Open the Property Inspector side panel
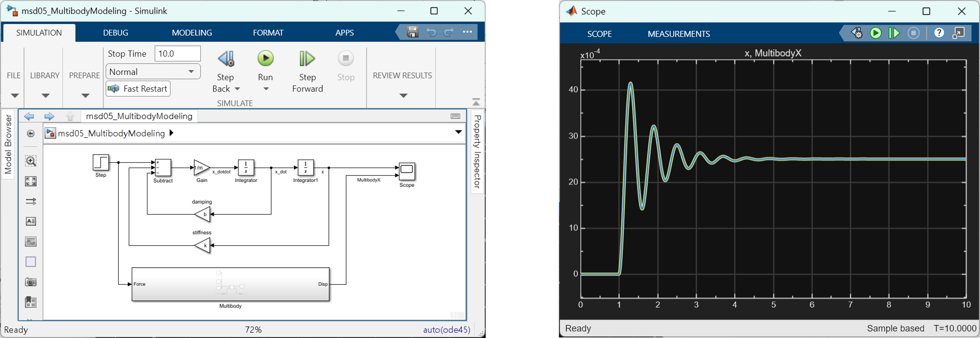Image resolution: width=980 pixels, height=338 pixels. point(477,151)
